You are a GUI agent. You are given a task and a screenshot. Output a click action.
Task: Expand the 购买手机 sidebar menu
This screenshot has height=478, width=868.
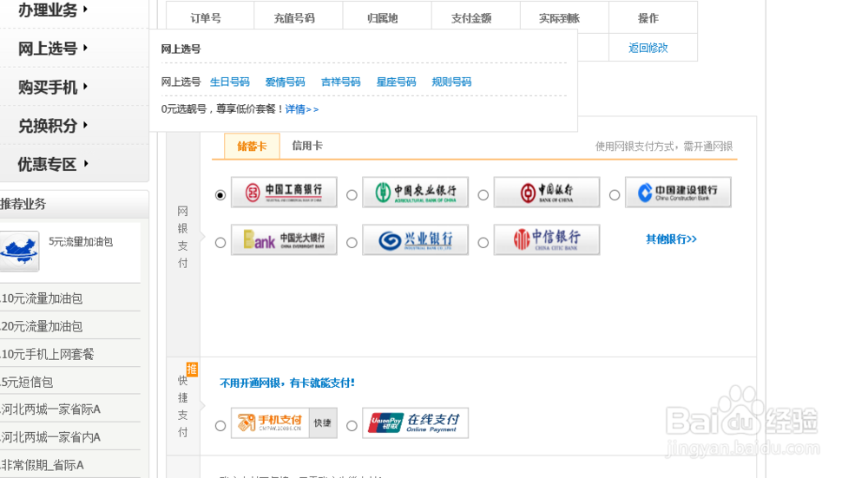pyautogui.click(x=53, y=88)
